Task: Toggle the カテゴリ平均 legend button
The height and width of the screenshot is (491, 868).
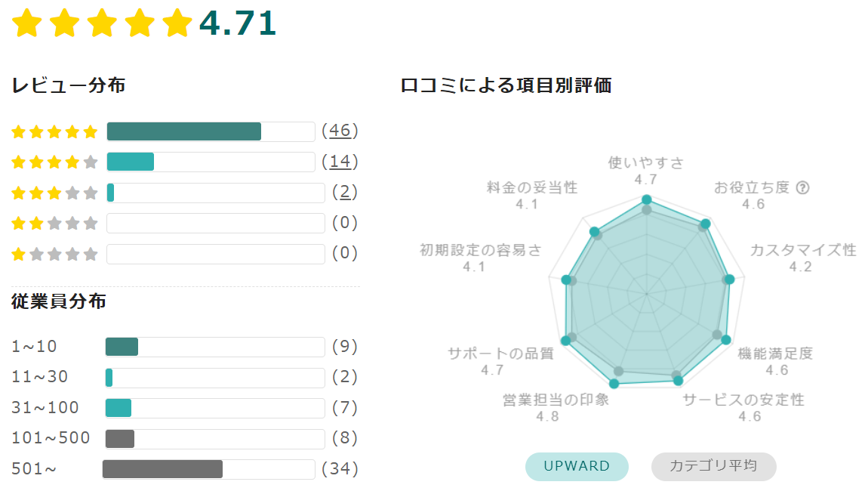Action: point(713,466)
